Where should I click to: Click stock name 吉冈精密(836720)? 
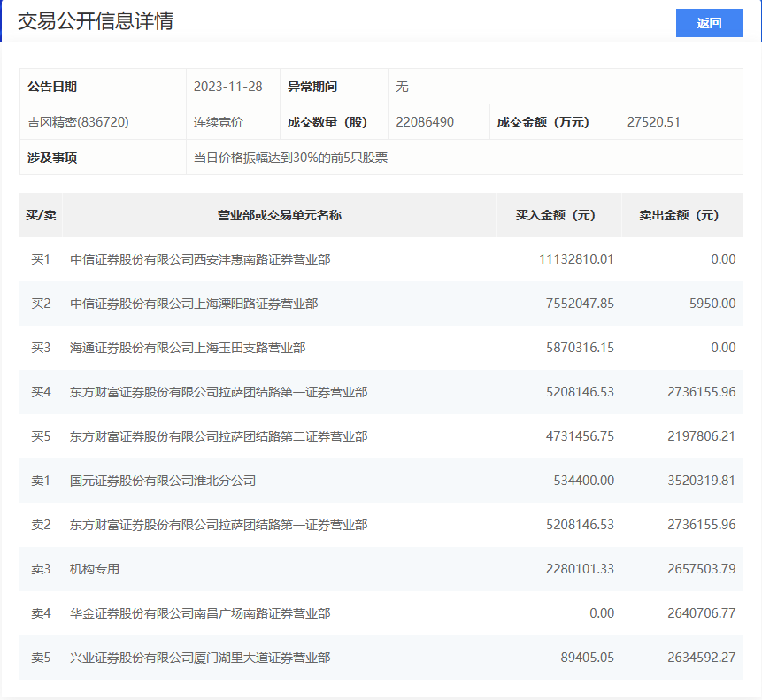pos(79,122)
